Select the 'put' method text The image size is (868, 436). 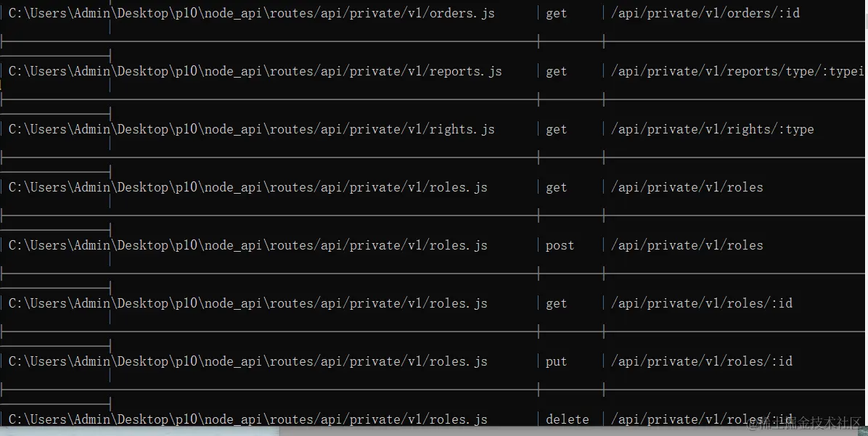[556, 361]
